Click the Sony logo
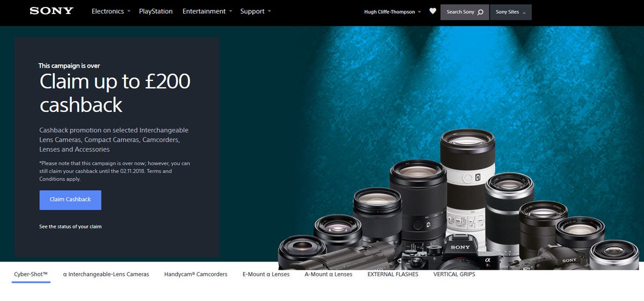Image resolution: width=644 pixels, height=301 pixels. (52, 11)
